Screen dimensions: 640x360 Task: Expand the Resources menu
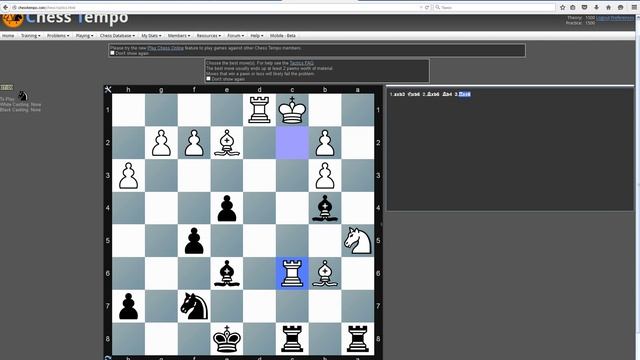[x=209, y=36]
